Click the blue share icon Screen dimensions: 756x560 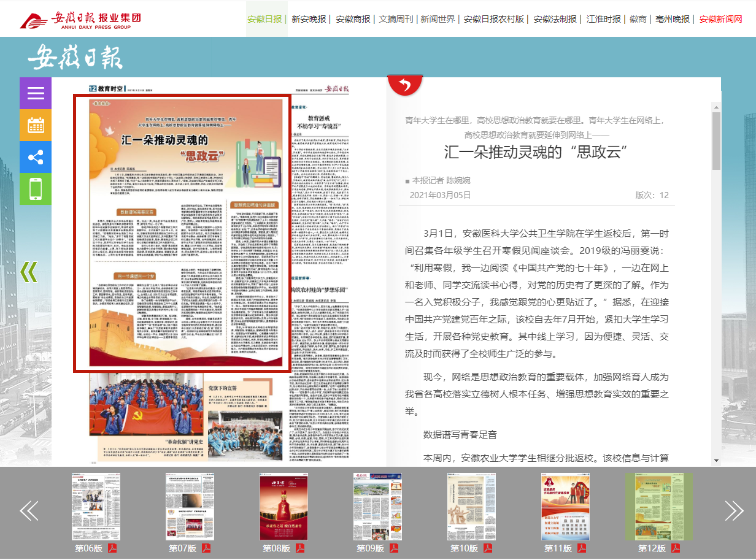tap(36, 157)
